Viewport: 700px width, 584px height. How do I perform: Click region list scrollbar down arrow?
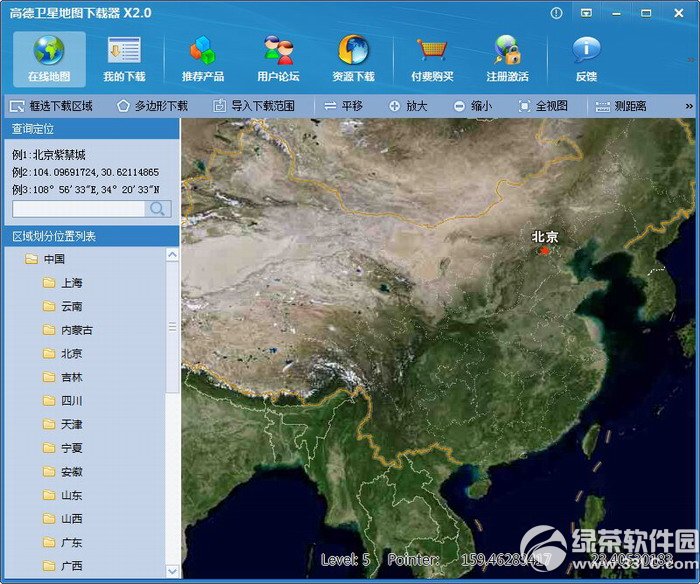(172, 571)
